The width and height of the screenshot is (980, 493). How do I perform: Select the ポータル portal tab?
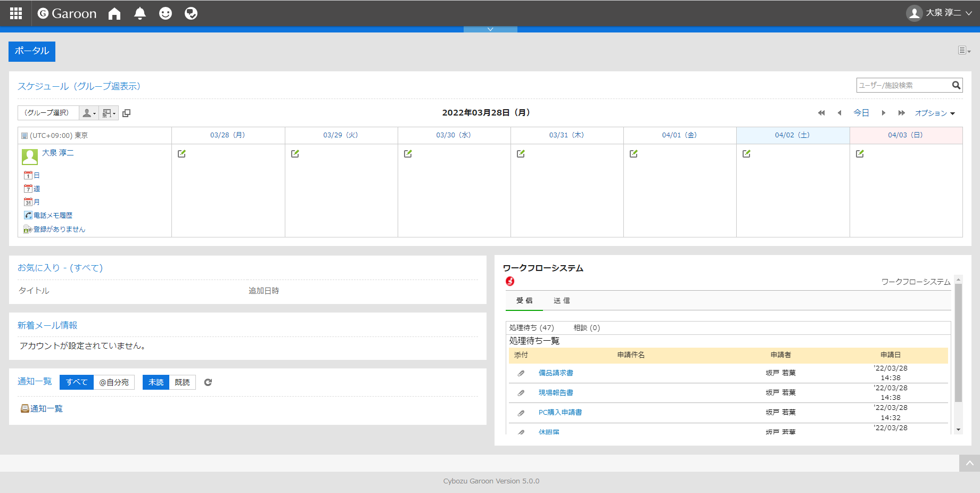click(x=32, y=51)
